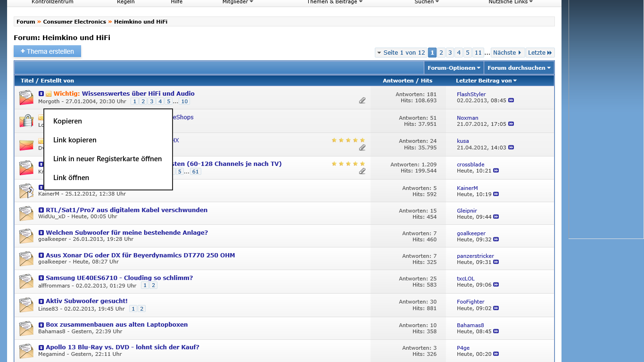Open user profile crossblade
This screenshot has height=362, width=644.
(471, 165)
